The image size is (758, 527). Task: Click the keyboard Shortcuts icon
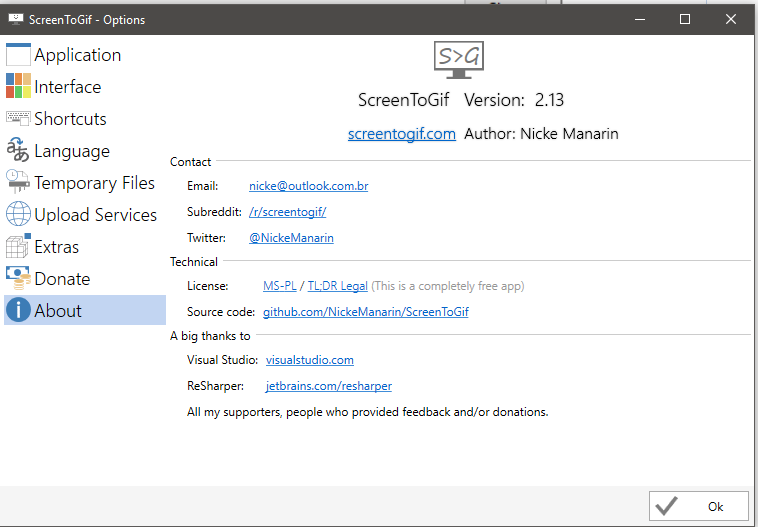[x=18, y=117]
